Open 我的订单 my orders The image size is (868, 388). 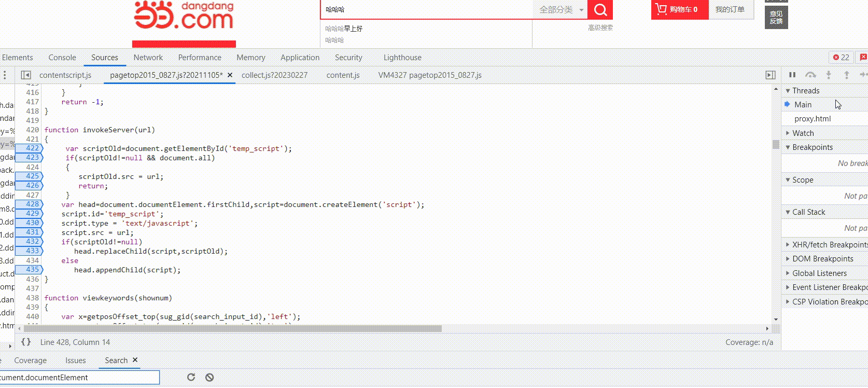tap(730, 9)
